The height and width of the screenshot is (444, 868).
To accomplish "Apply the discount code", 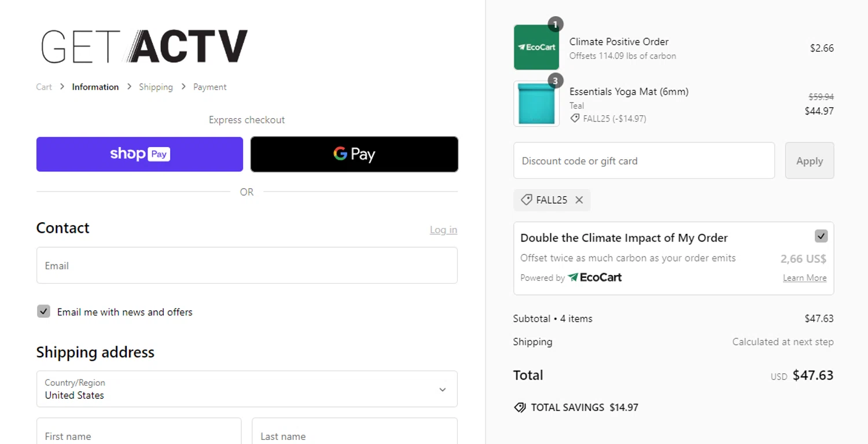I will (x=809, y=161).
